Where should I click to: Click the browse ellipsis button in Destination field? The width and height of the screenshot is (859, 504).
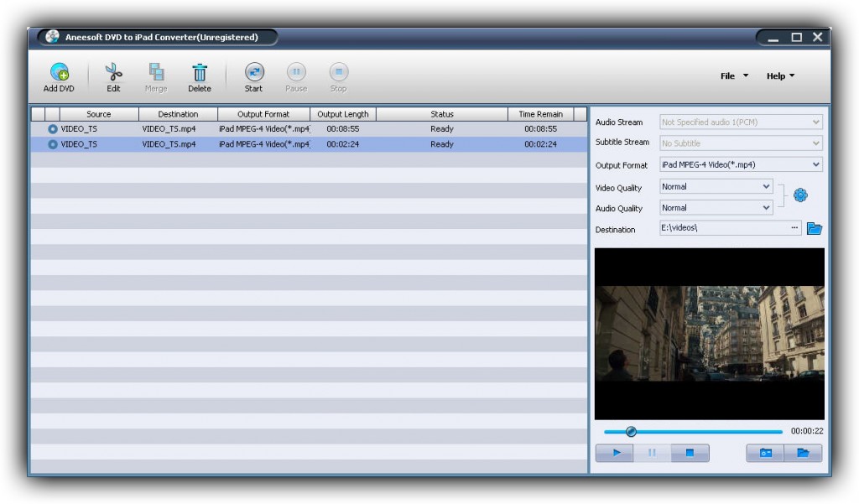point(794,228)
